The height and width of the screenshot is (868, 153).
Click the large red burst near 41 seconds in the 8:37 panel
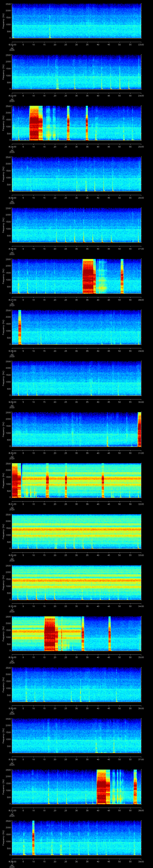[x=103, y=787]
